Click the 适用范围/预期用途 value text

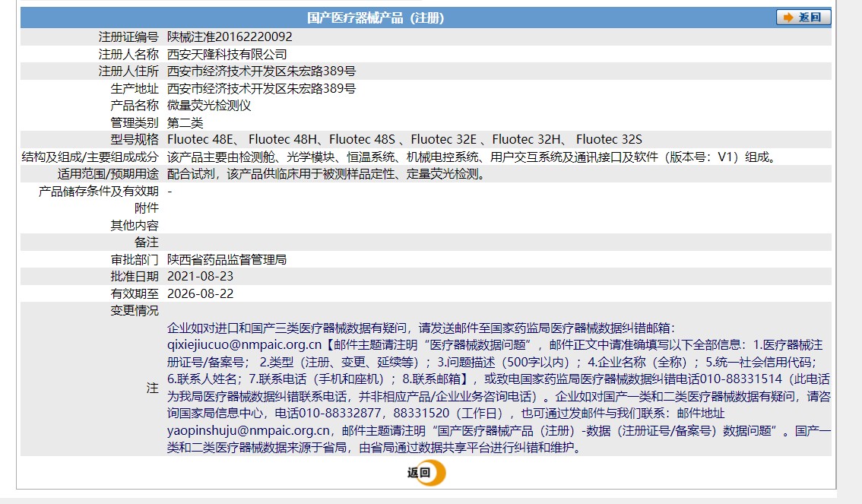pos(327,174)
